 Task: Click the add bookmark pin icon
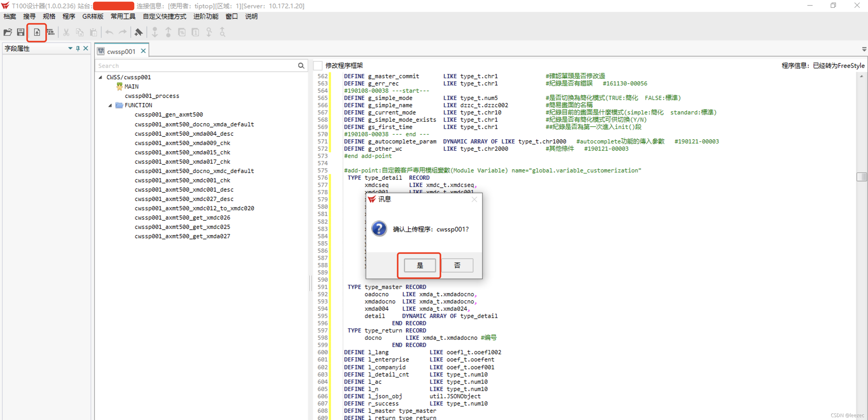(139, 32)
